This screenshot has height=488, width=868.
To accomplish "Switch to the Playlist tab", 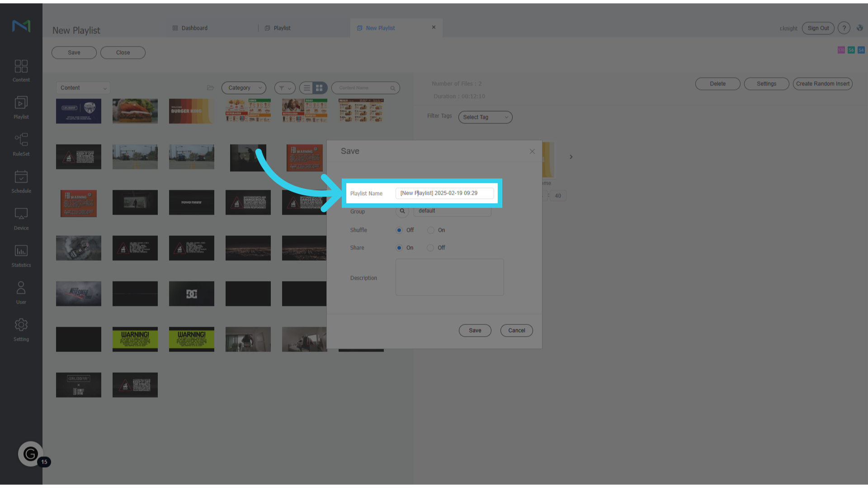I will click(x=278, y=28).
